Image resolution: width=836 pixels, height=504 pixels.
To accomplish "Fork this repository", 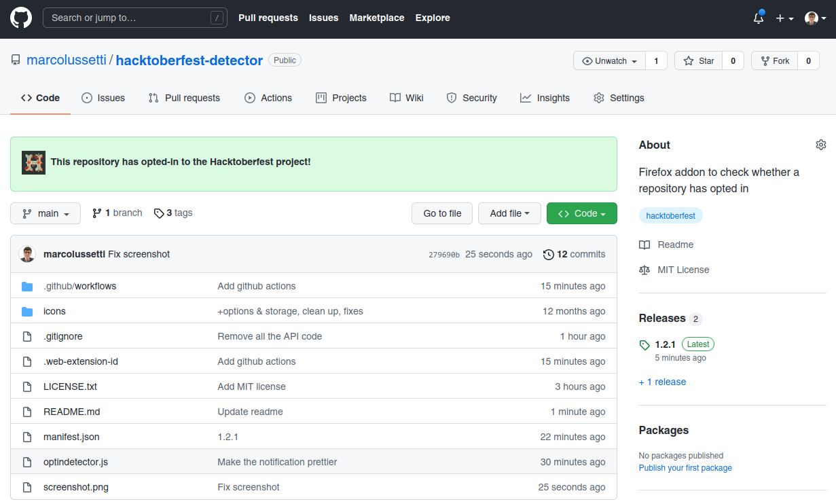I will [x=774, y=61].
